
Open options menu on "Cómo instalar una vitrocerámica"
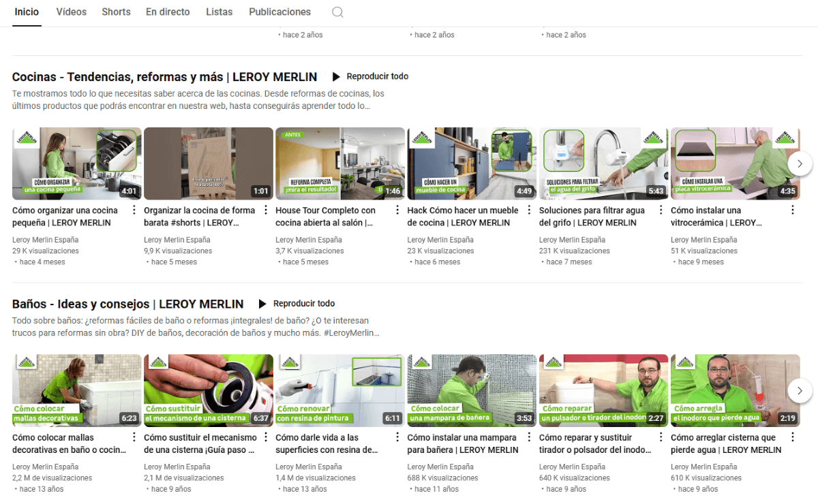(791, 211)
